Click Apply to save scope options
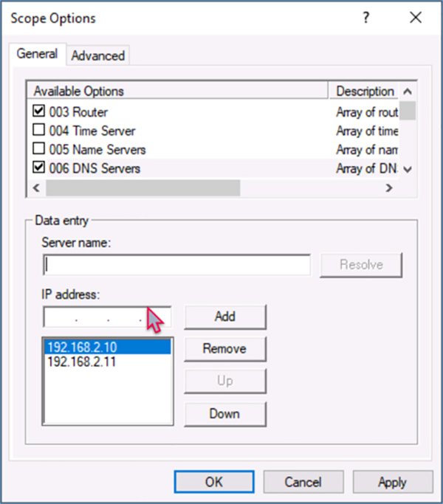443x504 pixels. pos(392,482)
